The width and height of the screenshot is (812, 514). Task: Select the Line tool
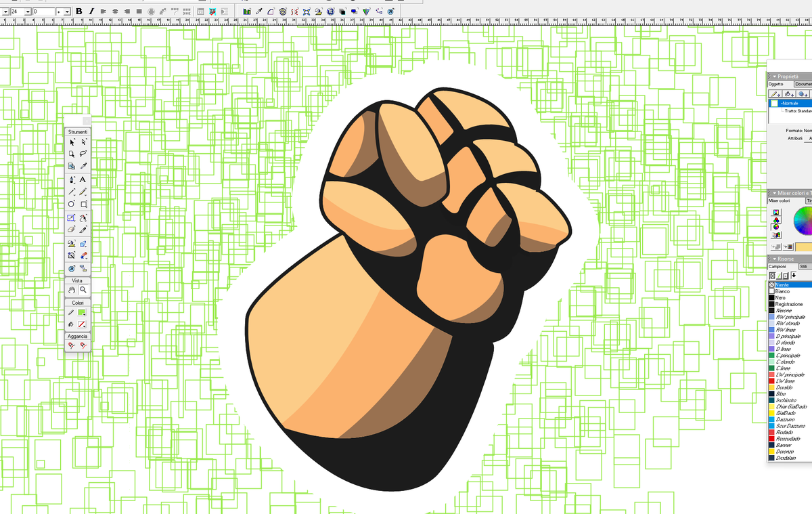pos(72,192)
